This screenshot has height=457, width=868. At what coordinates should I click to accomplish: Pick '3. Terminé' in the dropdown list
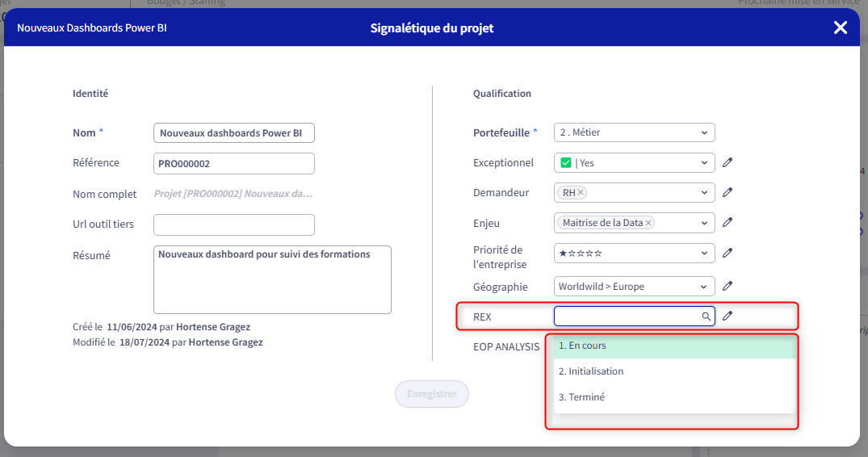[x=674, y=397]
